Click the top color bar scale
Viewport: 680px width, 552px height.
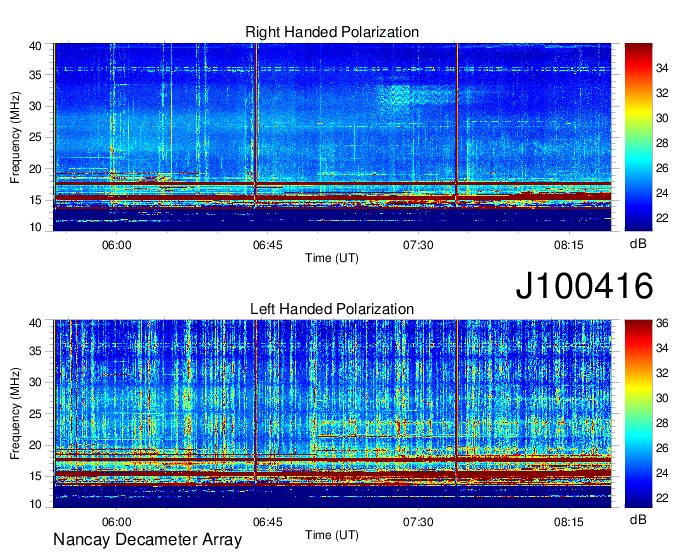(x=638, y=137)
